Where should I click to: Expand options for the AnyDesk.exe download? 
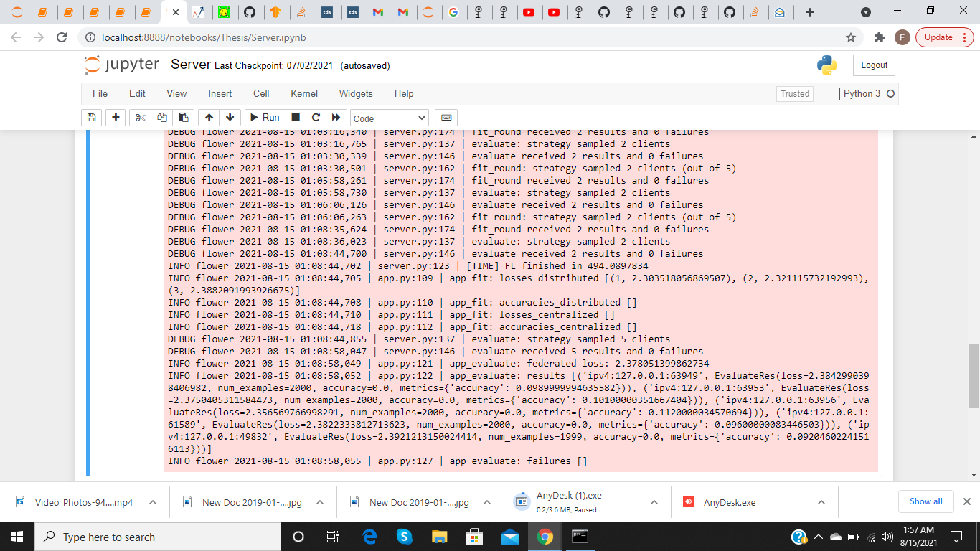pos(821,501)
